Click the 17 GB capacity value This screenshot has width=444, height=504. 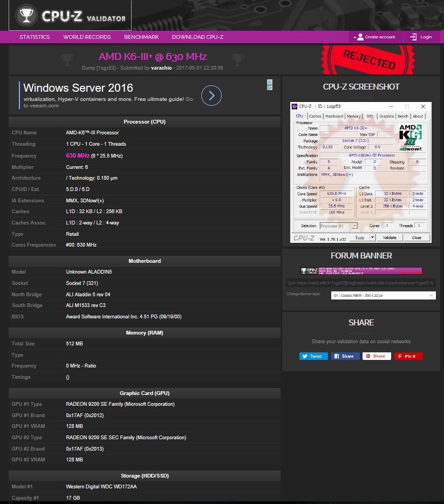(x=73, y=498)
